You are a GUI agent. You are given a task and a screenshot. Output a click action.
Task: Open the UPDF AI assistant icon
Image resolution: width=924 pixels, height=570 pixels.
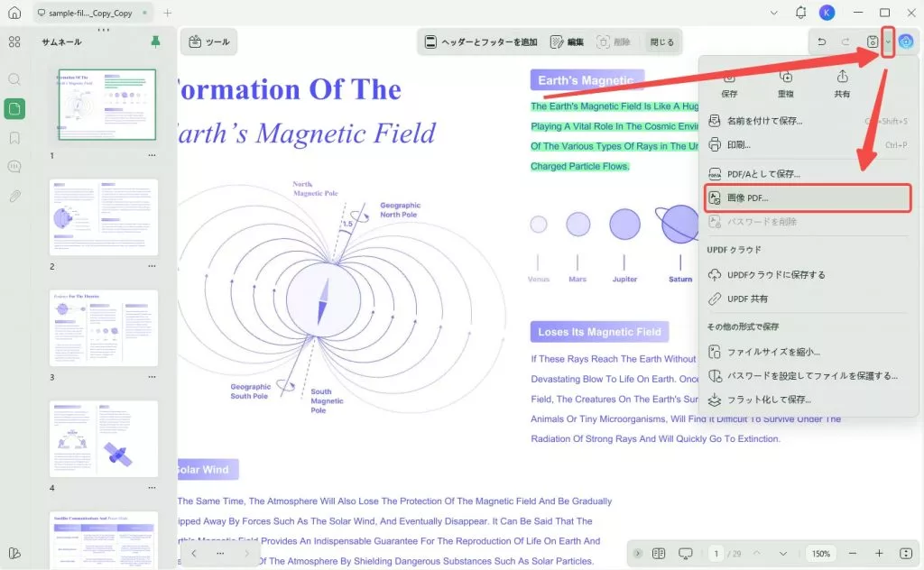coord(906,41)
